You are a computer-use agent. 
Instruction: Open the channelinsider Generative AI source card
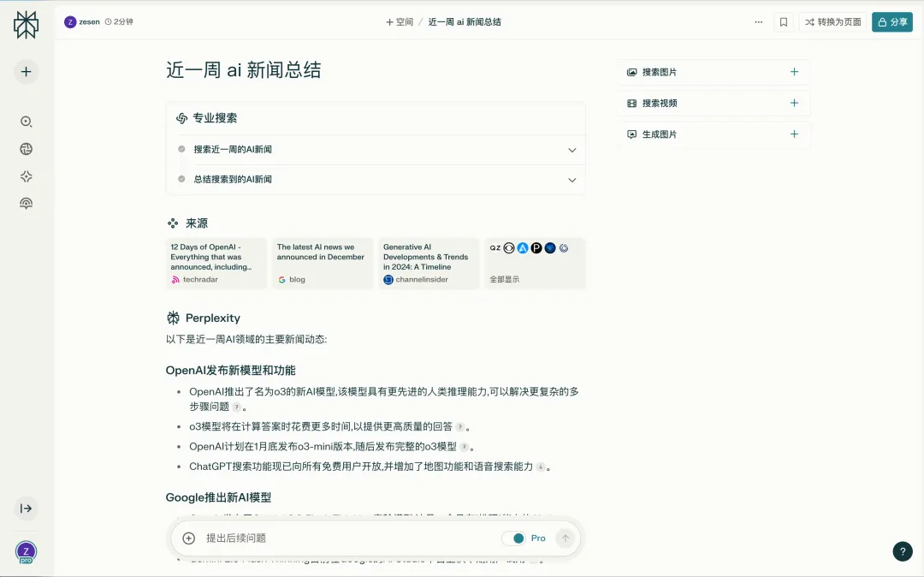click(429, 264)
